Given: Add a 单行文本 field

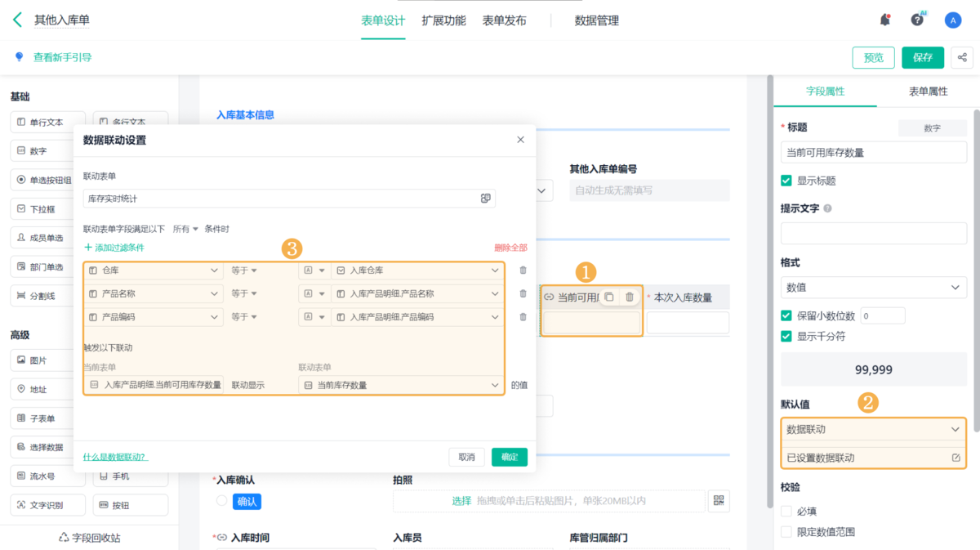Looking at the screenshot, I should coord(48,122).
